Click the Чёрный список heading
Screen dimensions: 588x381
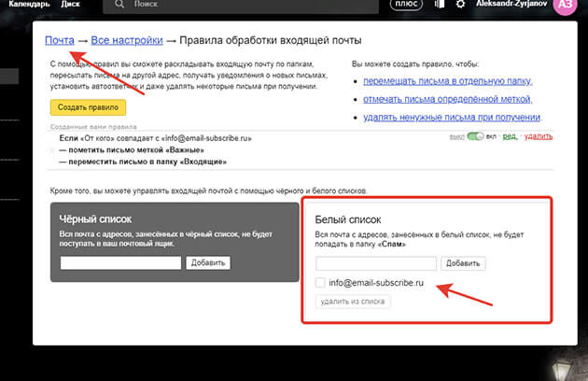coord(95,219)
